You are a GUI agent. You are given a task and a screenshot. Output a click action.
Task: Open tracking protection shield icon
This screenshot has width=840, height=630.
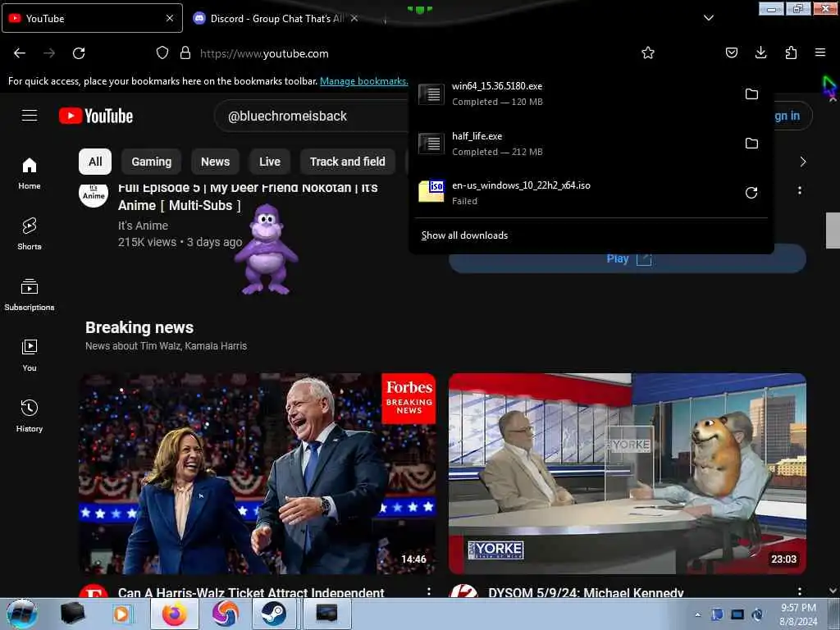pyautogui.click(x=162, y=52)
